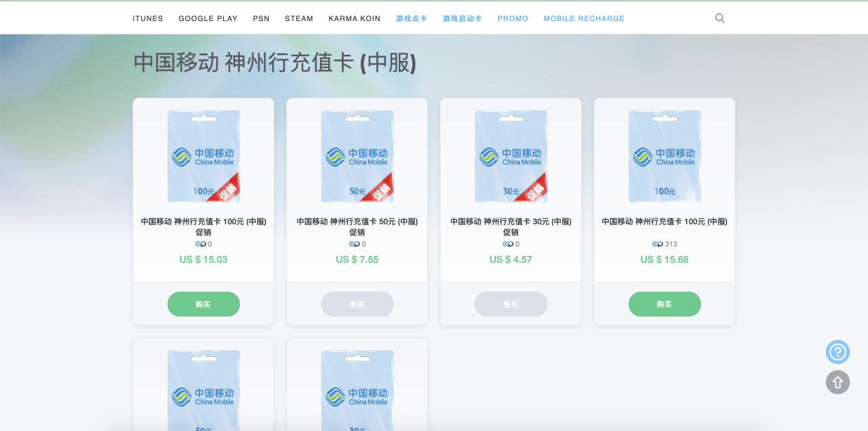Click the price US $ 15.68
This screenshot has width=868, height=431.
pos(665,259)
